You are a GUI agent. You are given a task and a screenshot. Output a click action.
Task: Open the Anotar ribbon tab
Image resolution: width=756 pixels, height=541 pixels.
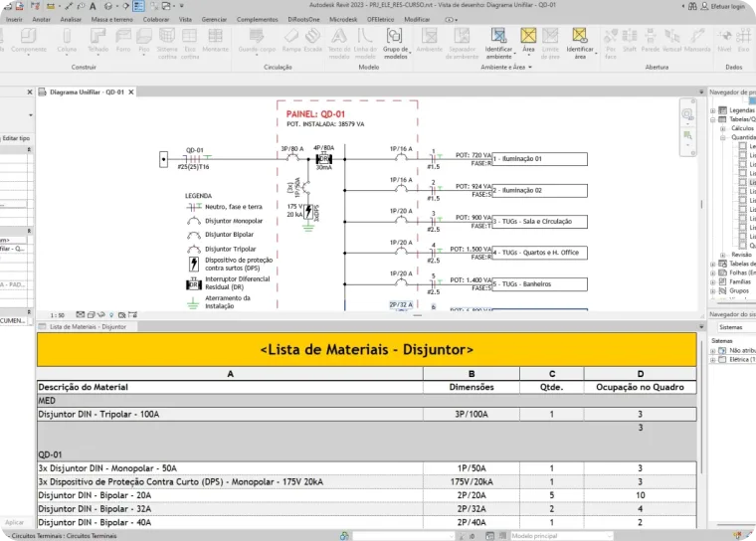pos(41,19)
